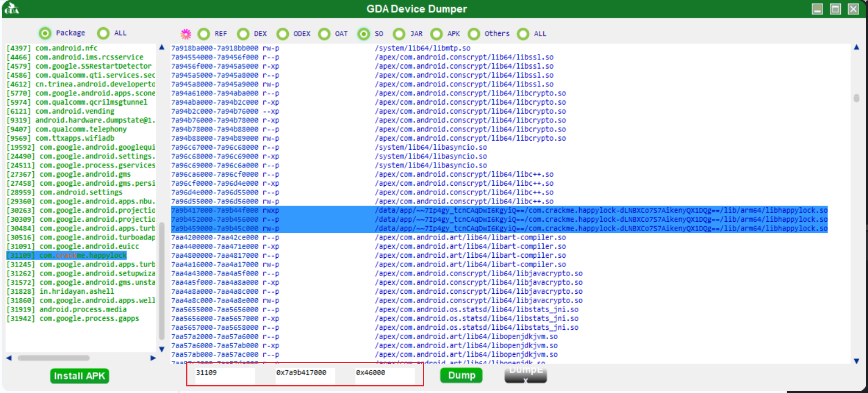Select the Others filter radio button
This screenshot has width=868, height=393.
click(x=473, y=34)
